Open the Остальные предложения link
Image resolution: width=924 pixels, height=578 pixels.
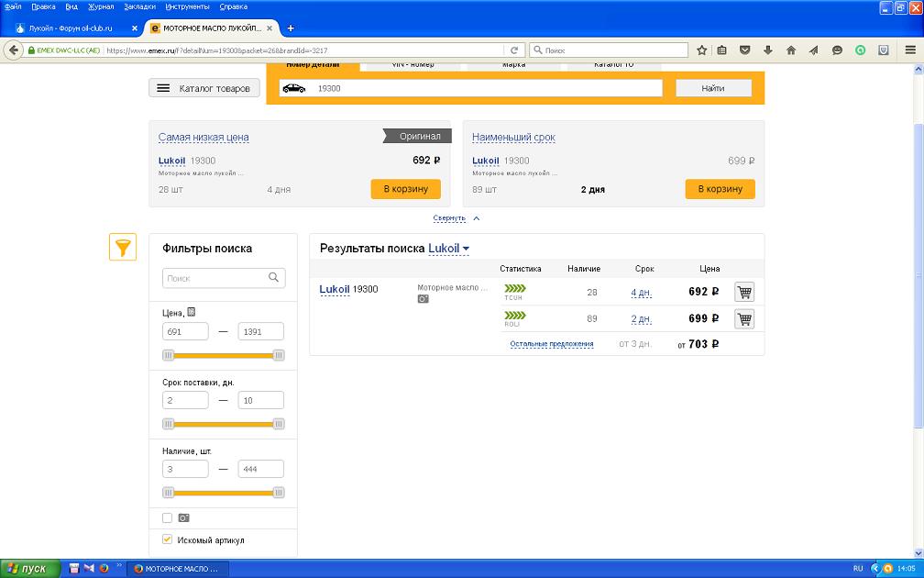point(552,344)
